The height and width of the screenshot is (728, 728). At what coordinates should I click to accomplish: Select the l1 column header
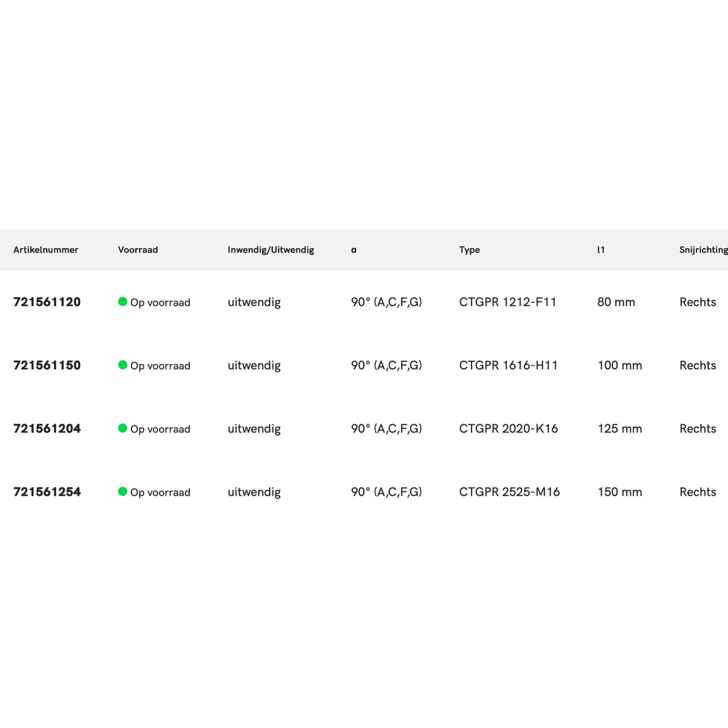click(x=601, y=250)
